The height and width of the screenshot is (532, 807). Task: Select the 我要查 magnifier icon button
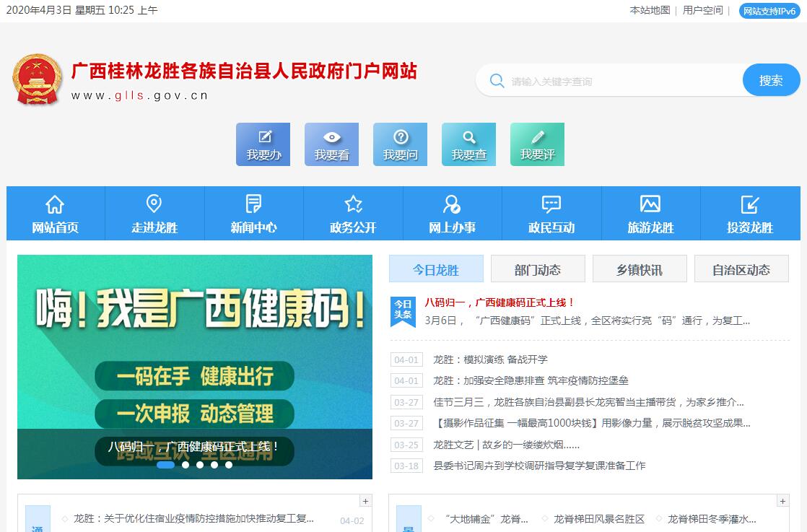click(x=468, y=144)
